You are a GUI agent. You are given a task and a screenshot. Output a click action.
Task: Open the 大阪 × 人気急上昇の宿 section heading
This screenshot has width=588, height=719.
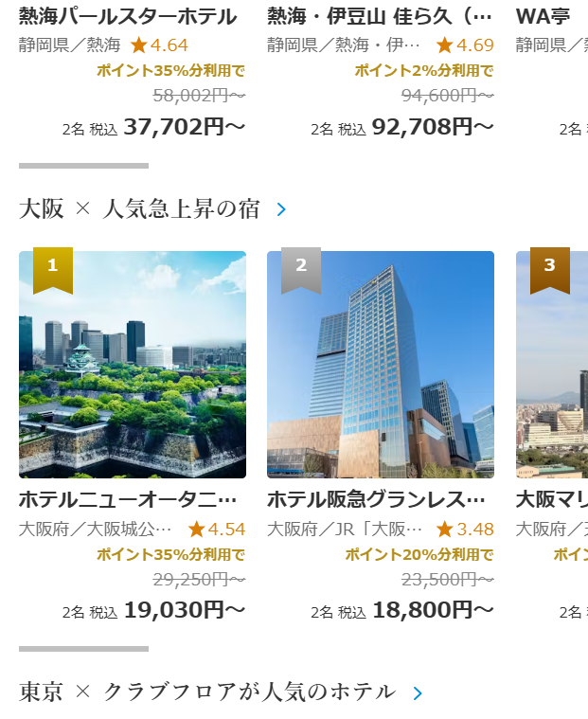[x=139, y=209]
